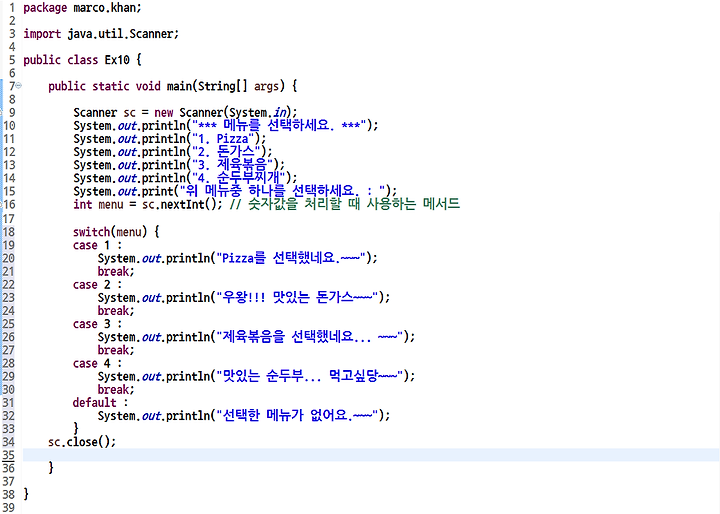The height and width of the screenshot is (514, 720).
Task: Click line number 38 in the gutter
Action: (9, 495)
